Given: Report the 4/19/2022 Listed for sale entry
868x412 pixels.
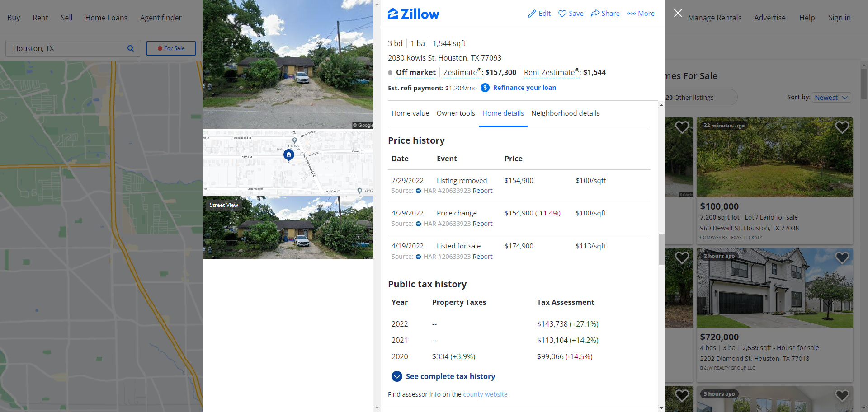Looking at the screenshot, I should pyautogui.click(x=482, y=257).
